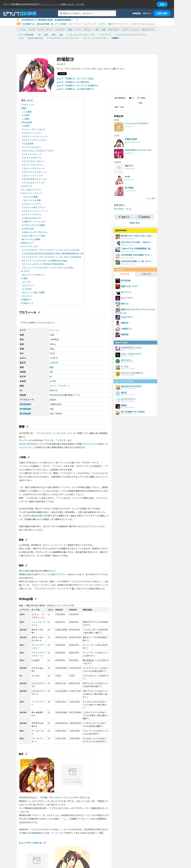This screenshot has width=191, height=868.
Task: Jump to 11 楽曲 in contents
Action: (24, 278)
